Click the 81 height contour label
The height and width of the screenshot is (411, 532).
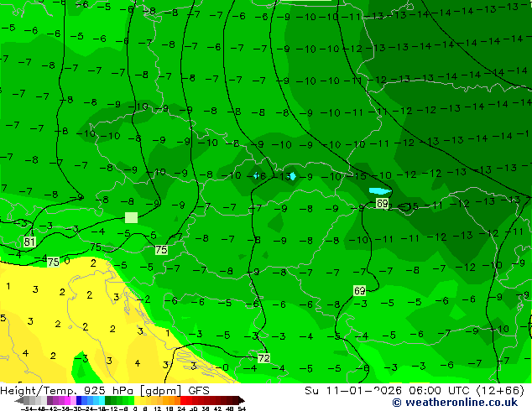pos(29,242)
